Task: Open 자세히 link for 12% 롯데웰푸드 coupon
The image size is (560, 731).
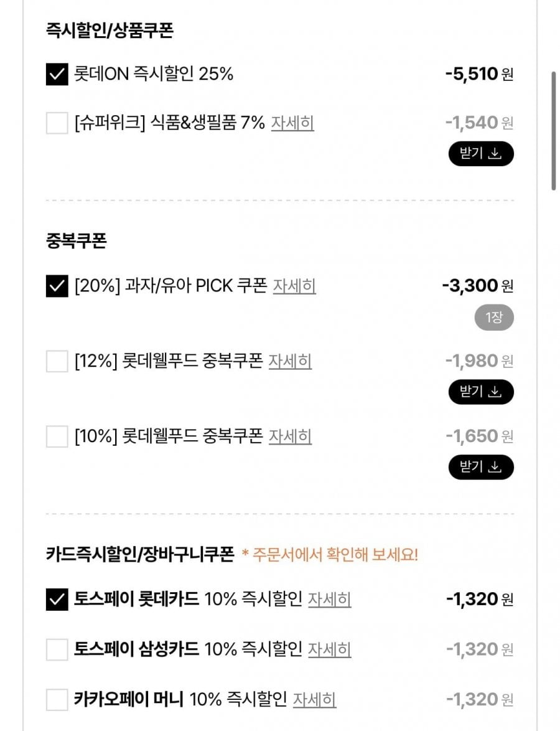Action: click(x=290, y=361)
